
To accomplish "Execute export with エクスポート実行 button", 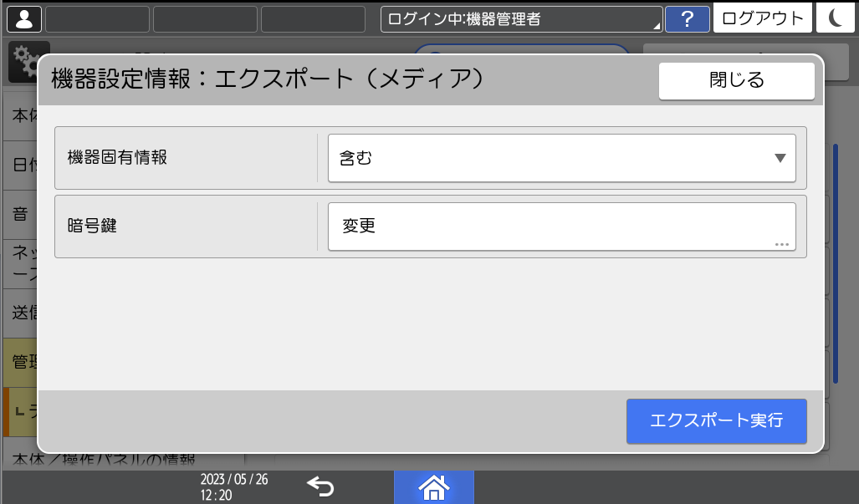I will coord(716,422).
